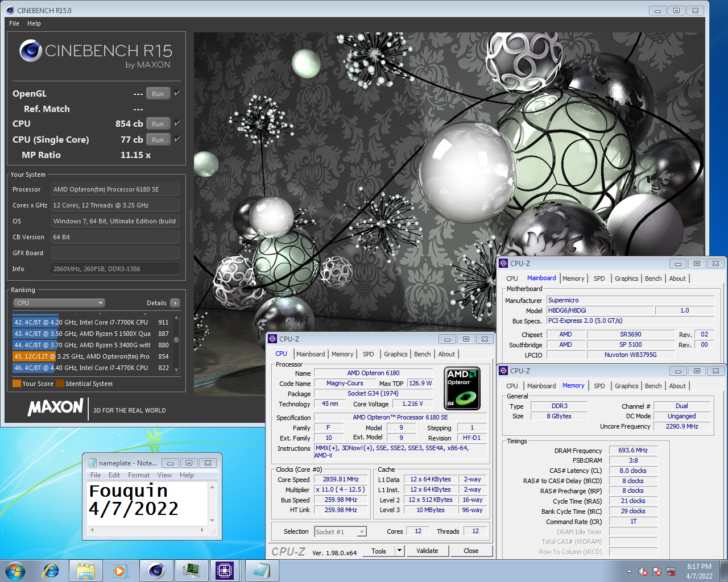Viewport: 728px width, 582px height.
Task: Toggle the OpenGL test checkmark
Action: 177,93
